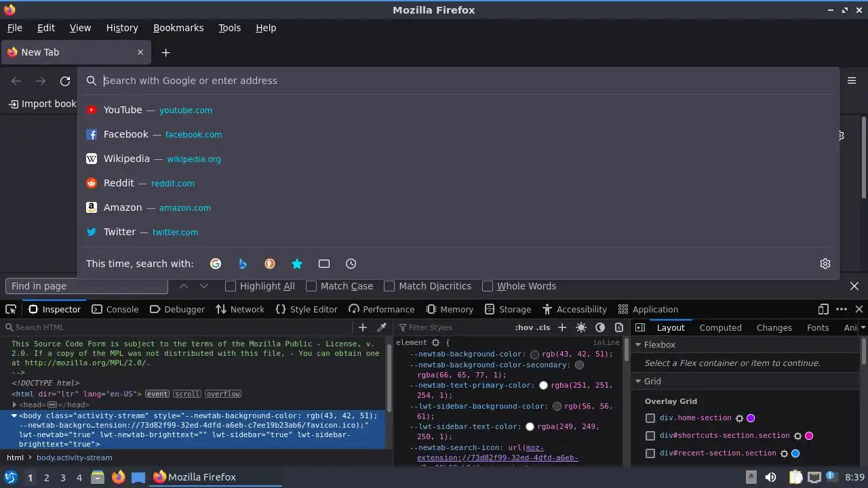Switch to the Console tab
Screen dimensions: 868x488
[x=115, y=309]
